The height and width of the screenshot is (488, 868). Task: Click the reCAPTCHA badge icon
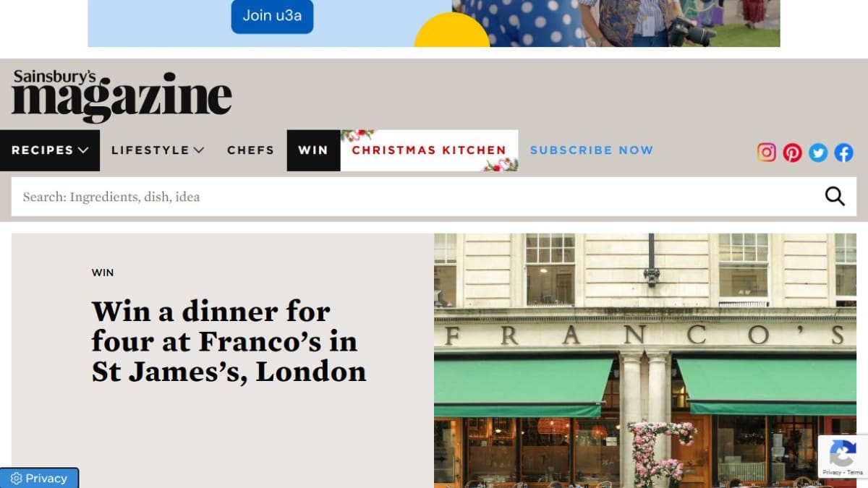842,455
